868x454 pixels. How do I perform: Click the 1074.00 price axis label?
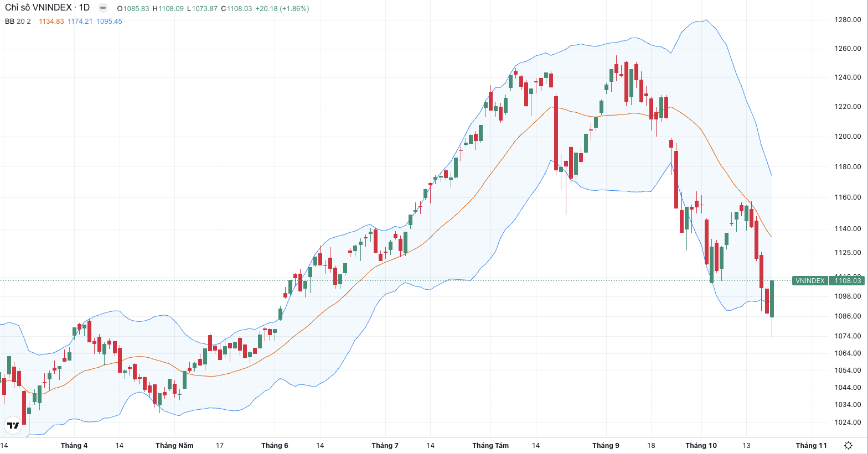[848, 336]
